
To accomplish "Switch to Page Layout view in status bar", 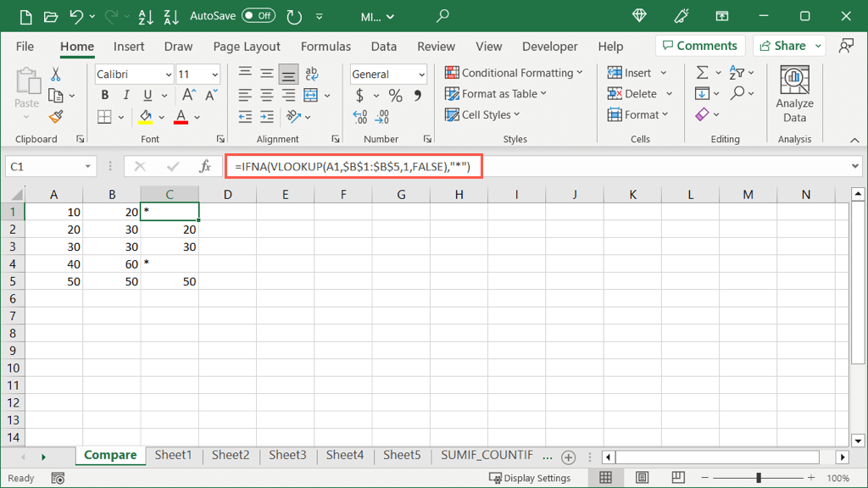I will (x=641, y=478).
